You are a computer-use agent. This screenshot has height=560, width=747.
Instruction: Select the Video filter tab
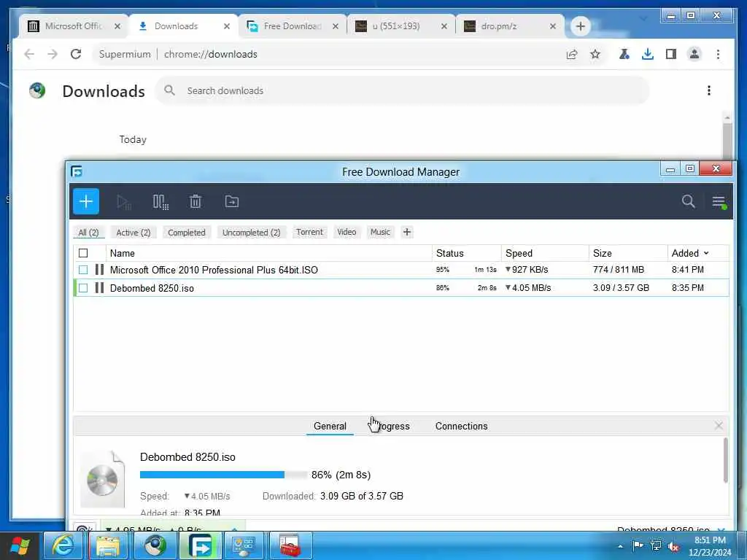[x=347, y=232]
